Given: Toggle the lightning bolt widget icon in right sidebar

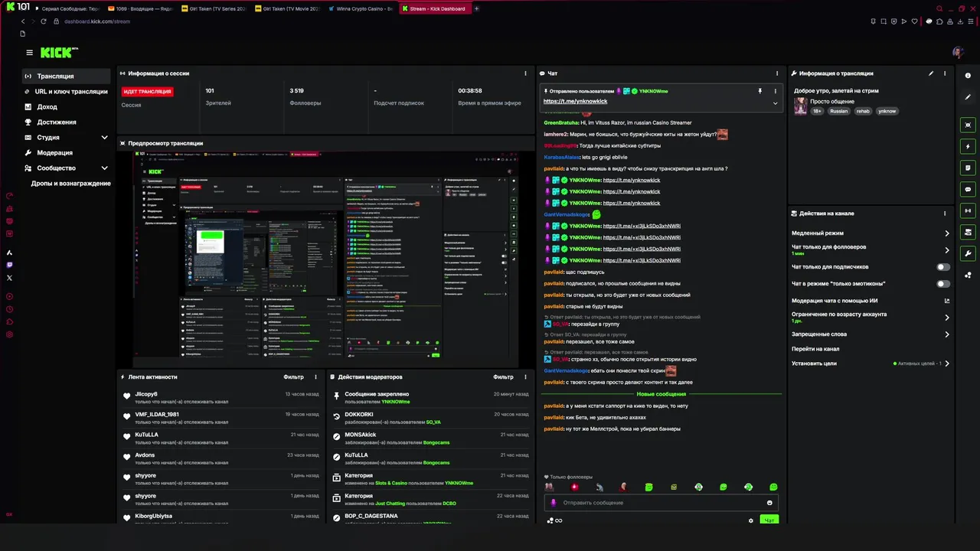Looking at the screenshot, I should pos(968,146).
